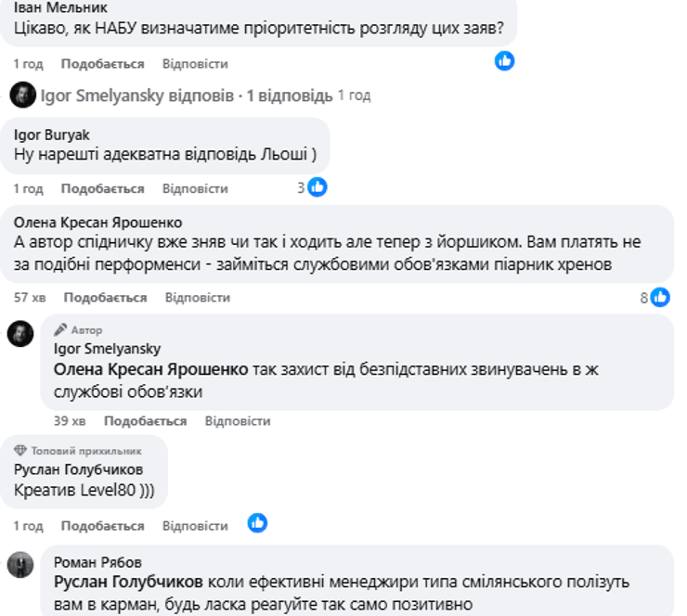The width and height of the screenshot is (687, 616).
Task: Click the Автор pen badge
Action: [61, 329]
